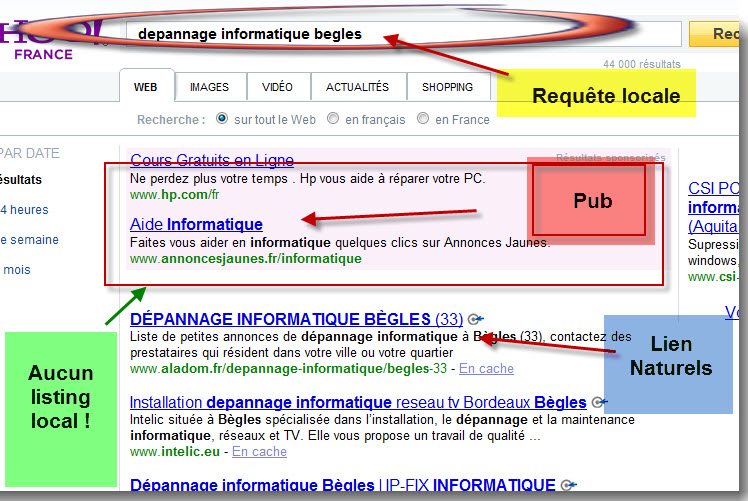The width and height of the screenshot is (748, 501).
Task: Open the Yahoo France logo
Action: coord(50,40)
